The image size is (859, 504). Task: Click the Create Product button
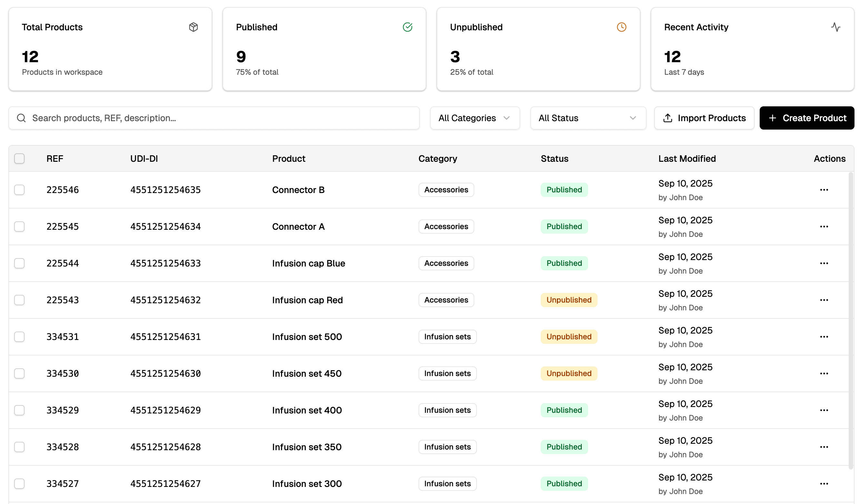(x=807, y=118)
